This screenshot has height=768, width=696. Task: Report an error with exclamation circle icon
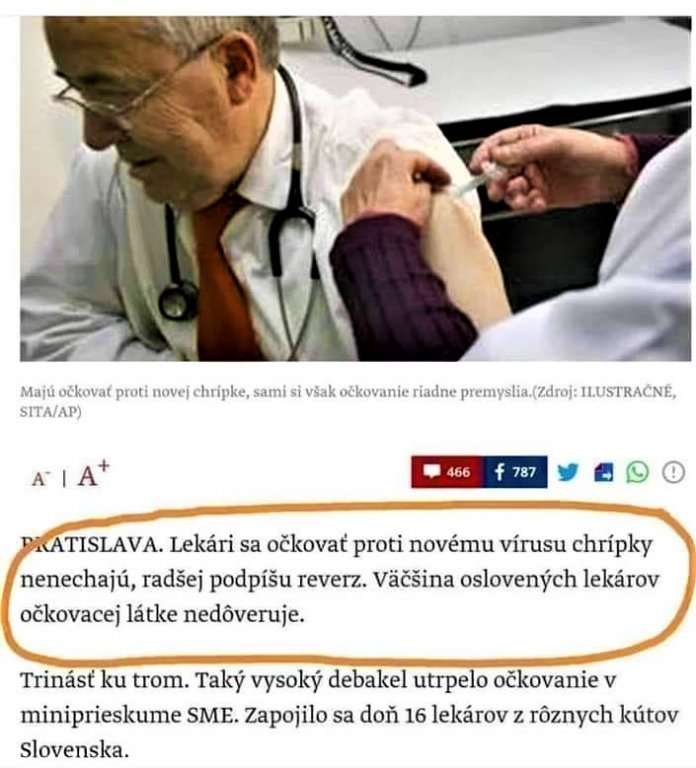673,473
